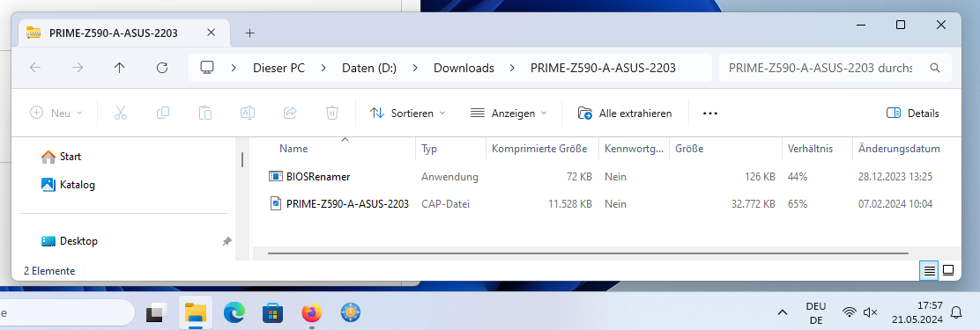Sort by Größe column header
Viewport: 980px width, 330px height.
pos(689,149)
